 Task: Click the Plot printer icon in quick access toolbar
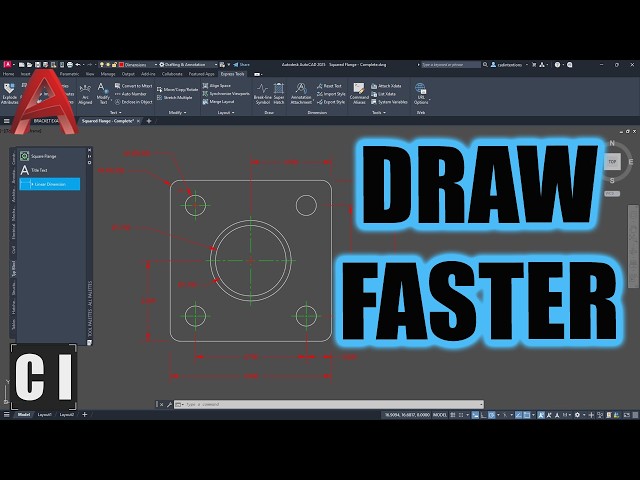point(70,64)
